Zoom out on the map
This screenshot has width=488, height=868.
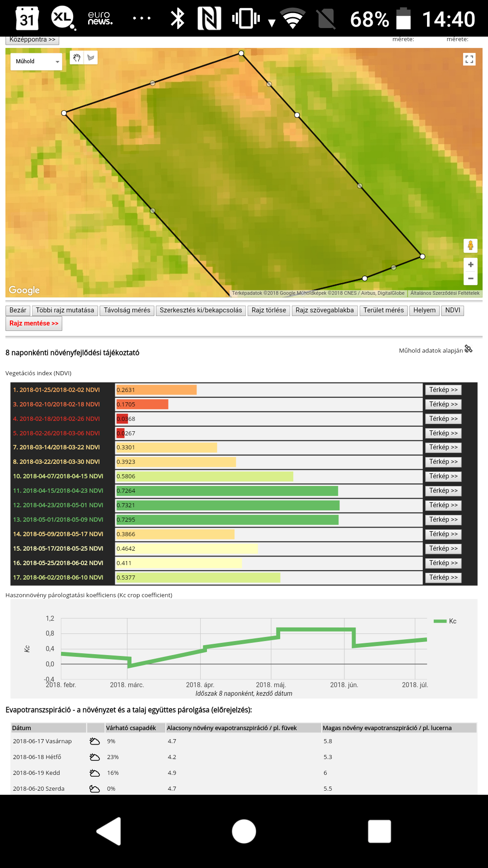point(470,278)
